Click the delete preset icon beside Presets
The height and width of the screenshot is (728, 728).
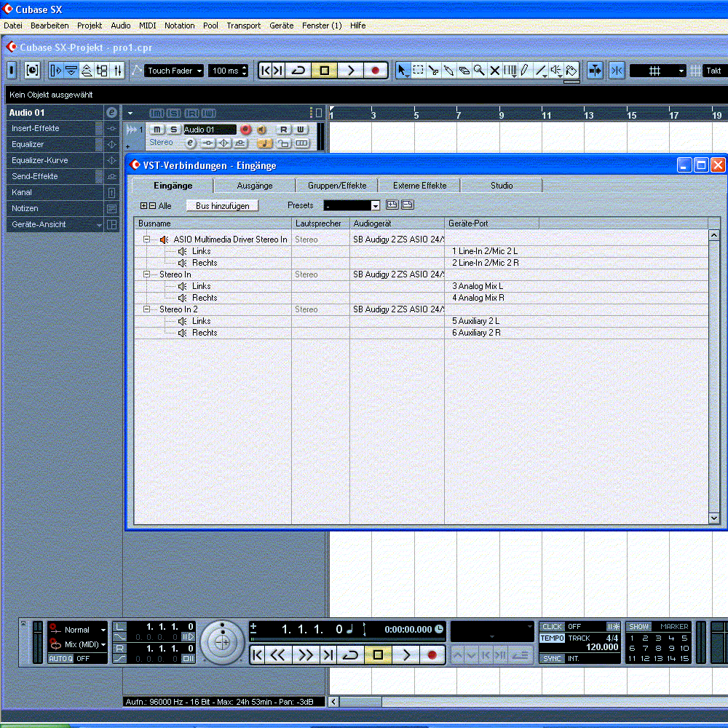tap(408, 205)
